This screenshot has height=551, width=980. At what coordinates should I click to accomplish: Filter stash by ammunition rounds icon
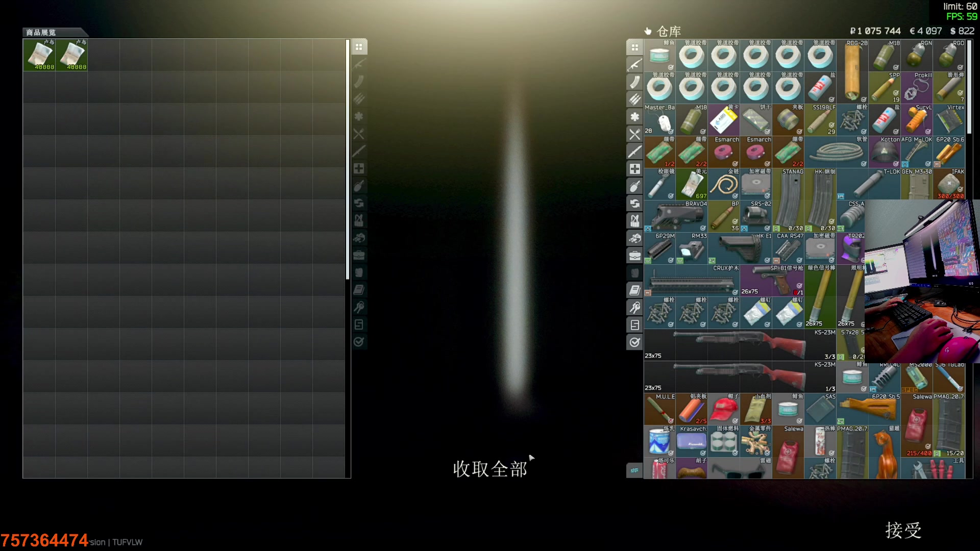[634, 99]
